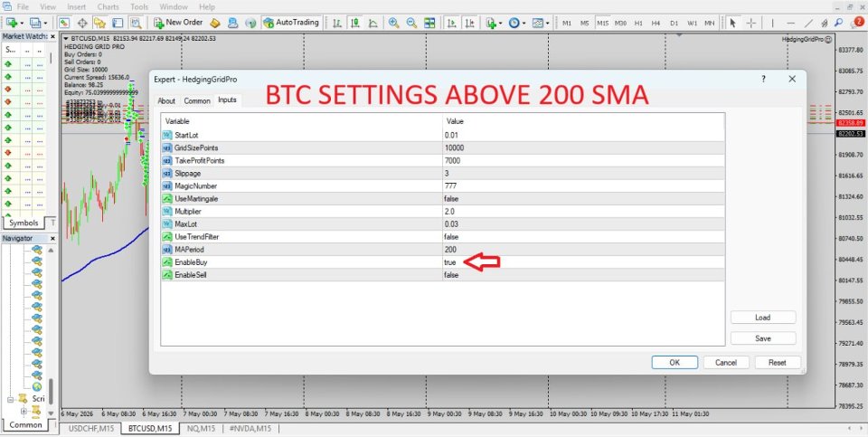Image resolution: width=868 pixels, height=437 pixels.
Task: Expand the Profiles dropdown arrow
Action: 46,24
